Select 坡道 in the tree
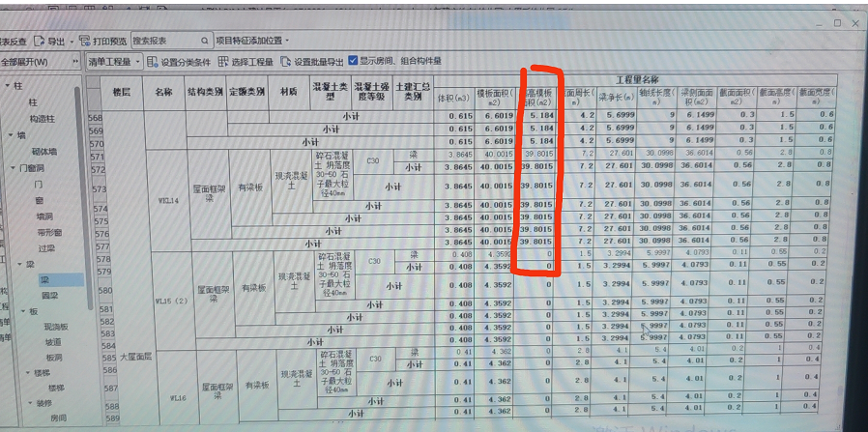The height and width of the screenshot is (432, 868). pyautogui.click(x=54, y=342)
